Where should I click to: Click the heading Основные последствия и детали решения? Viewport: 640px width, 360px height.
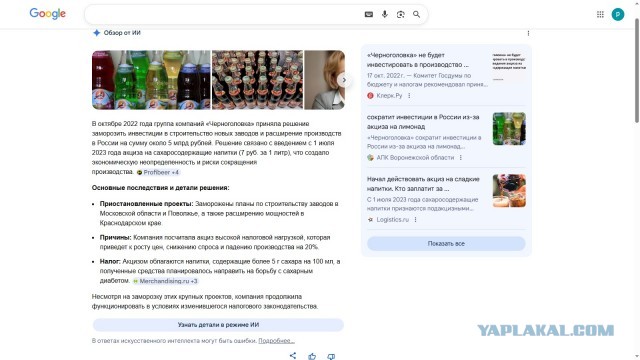pos(160,188)
